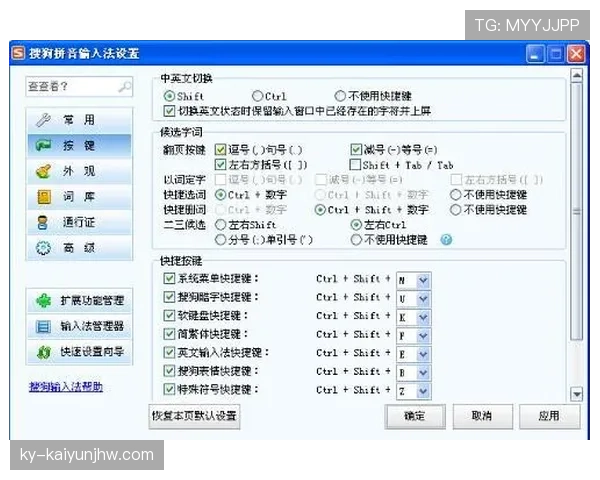Screen dimensions: 600x480
Task: Open 系统菜单快捷键 letter dropdown (M)
Action: (x=423, y=280)
